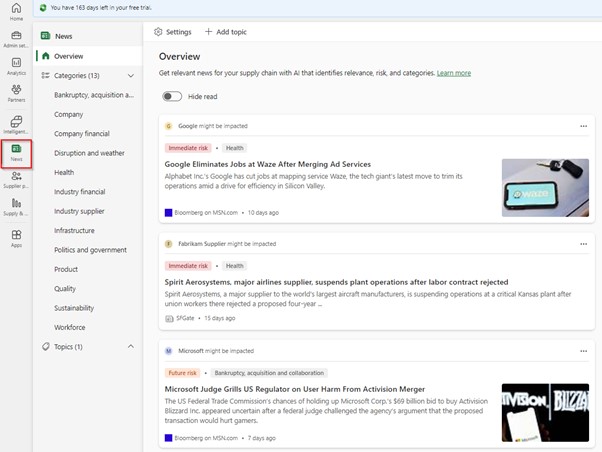
Task: Open Spirit Aerosystems suspends plant article
Action: tap(336, 282)
